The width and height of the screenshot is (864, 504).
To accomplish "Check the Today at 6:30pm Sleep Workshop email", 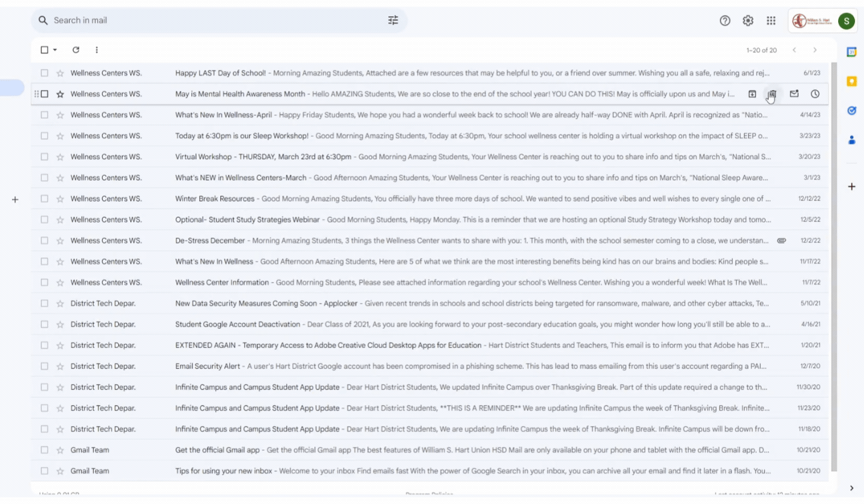I will point(44,136).
